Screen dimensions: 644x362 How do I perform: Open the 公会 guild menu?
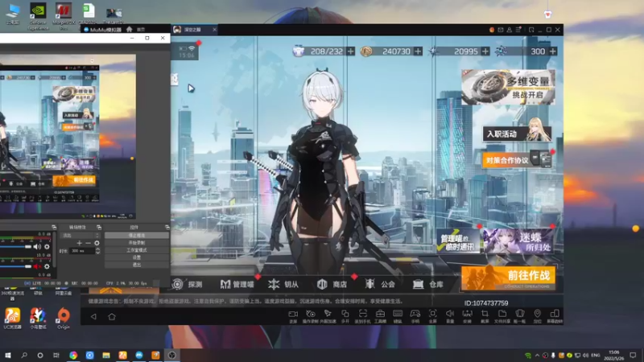click(x=380, y=284)
